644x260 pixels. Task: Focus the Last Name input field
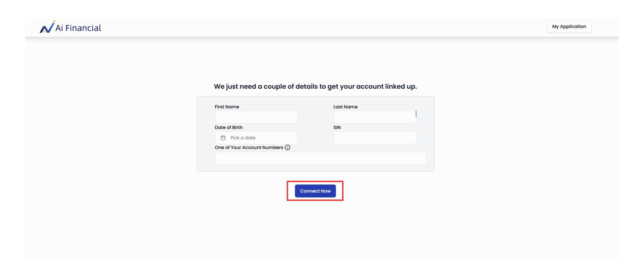[374, 117]
